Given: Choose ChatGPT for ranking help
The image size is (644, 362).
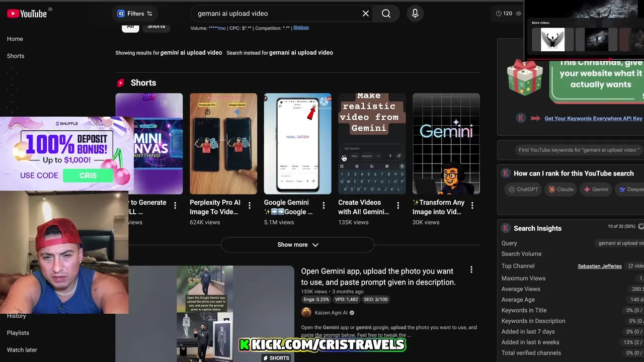Looking at the screenshot, I should tap(523, 190).
